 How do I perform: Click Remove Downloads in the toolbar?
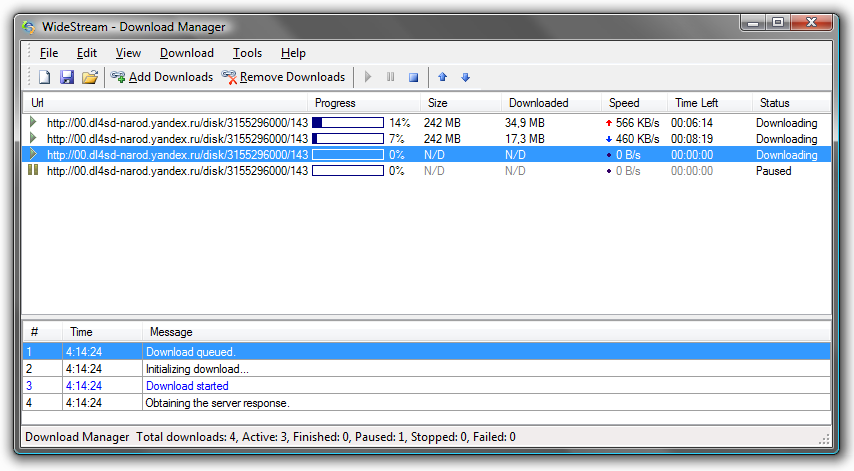pos(283,77)
